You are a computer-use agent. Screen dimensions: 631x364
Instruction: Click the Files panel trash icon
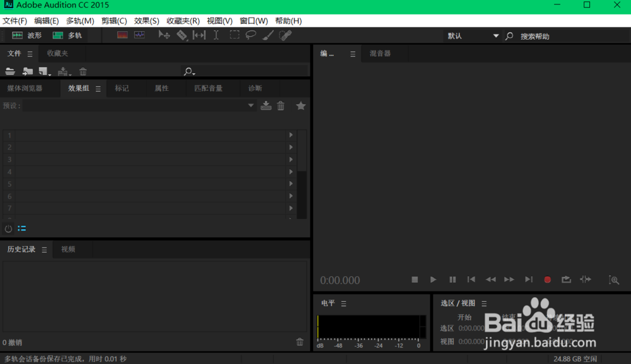click(x=83, y=71)
